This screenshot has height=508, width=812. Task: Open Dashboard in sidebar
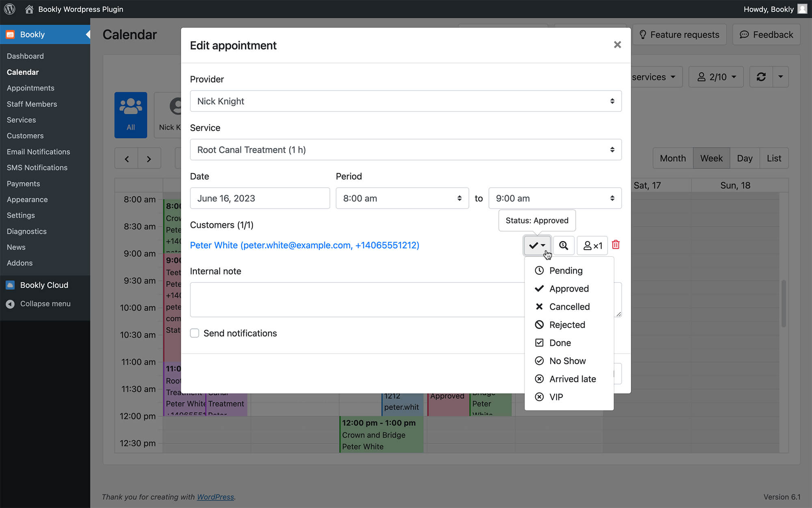[25, 56]
